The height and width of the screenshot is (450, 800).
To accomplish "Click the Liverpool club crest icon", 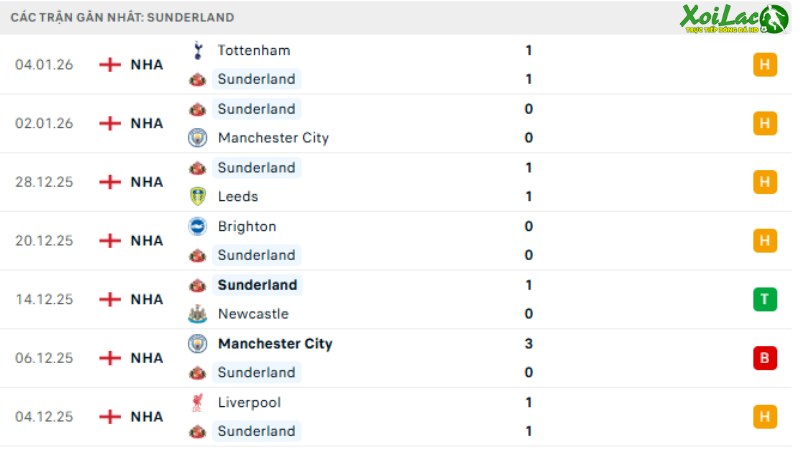I will [x=197, y=402].
